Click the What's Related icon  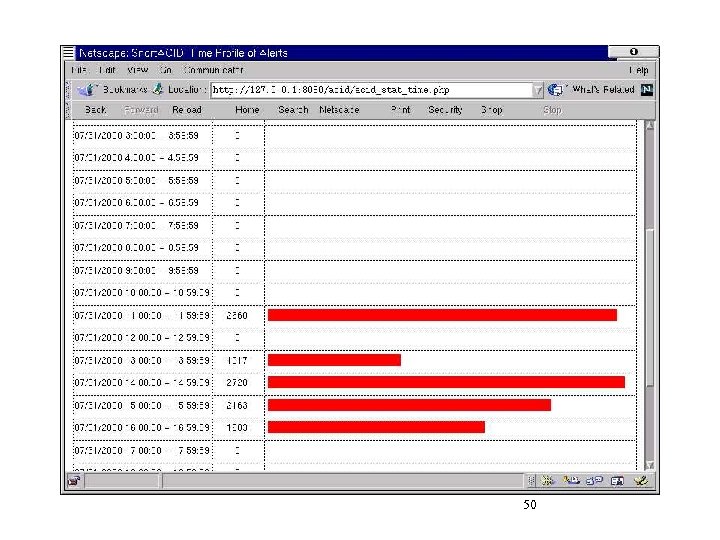point(555,90)
